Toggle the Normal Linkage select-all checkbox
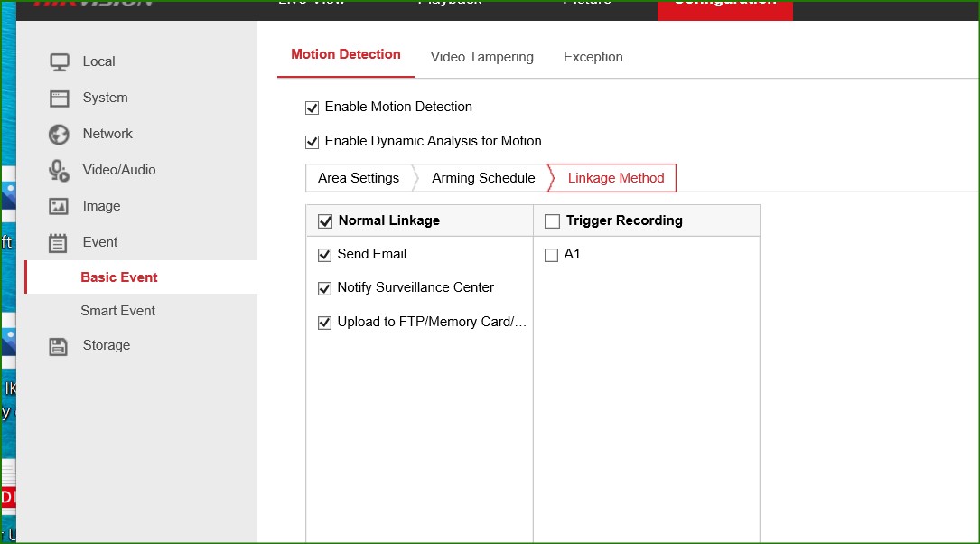The height and width of the screenshot is (544, 980). 325,221
